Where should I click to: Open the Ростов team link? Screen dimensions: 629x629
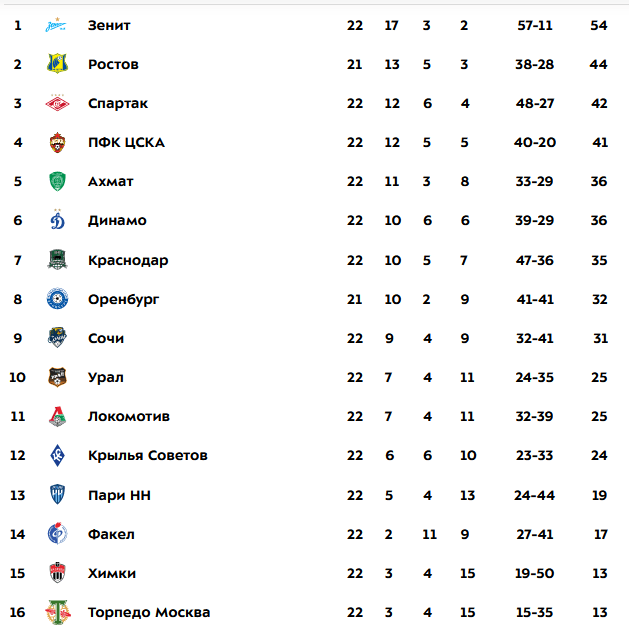[x=113, y=65]
